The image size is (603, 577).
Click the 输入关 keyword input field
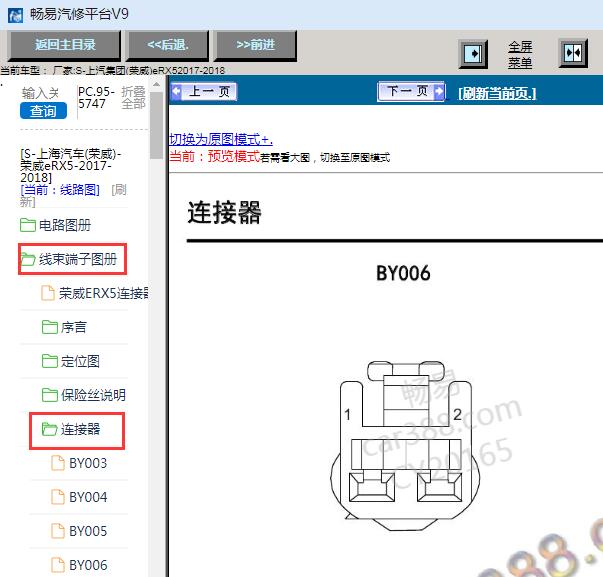click(40, 93)
